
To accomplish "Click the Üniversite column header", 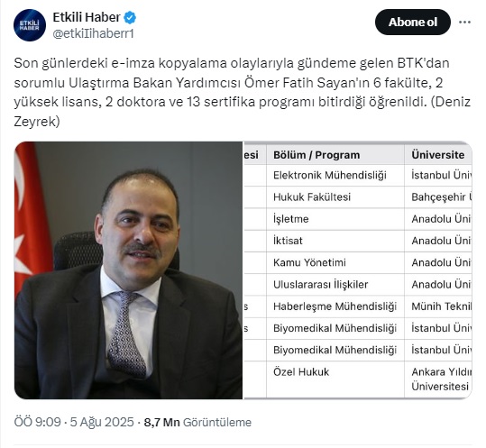I will coord(438,155).
